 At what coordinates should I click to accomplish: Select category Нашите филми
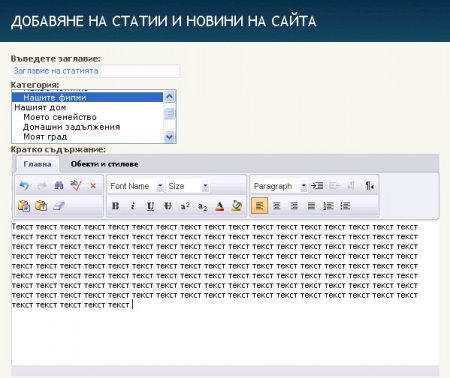pos(87,97)
